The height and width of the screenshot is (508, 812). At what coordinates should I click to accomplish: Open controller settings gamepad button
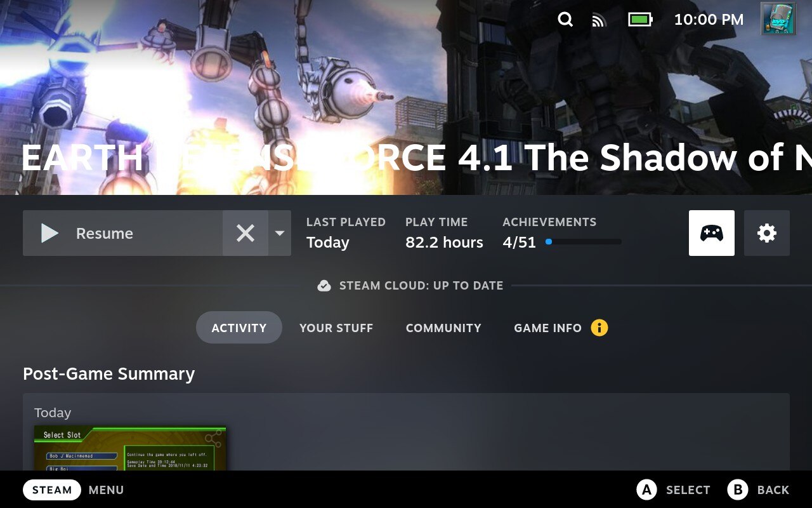point(712,233)
